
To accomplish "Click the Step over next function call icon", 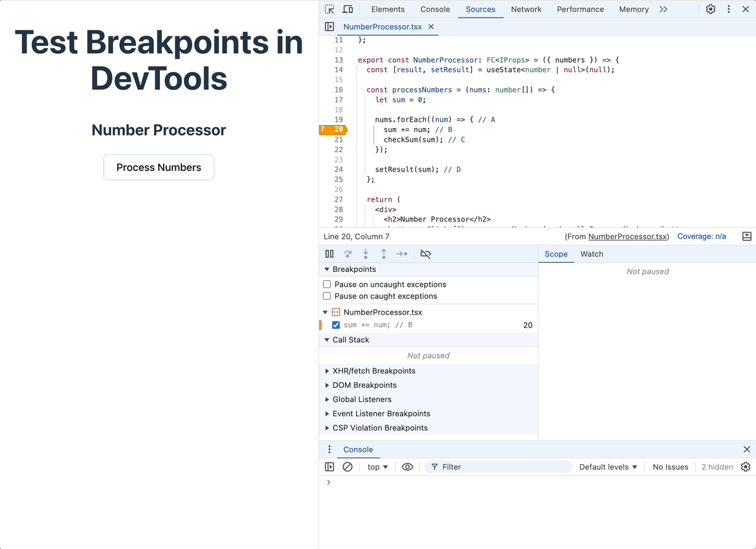I will pos(348,254).
